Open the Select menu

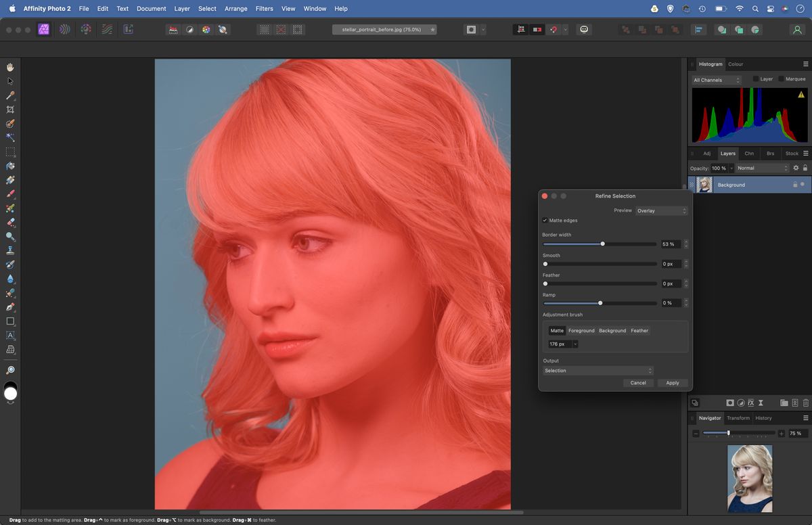coord(207,8)
